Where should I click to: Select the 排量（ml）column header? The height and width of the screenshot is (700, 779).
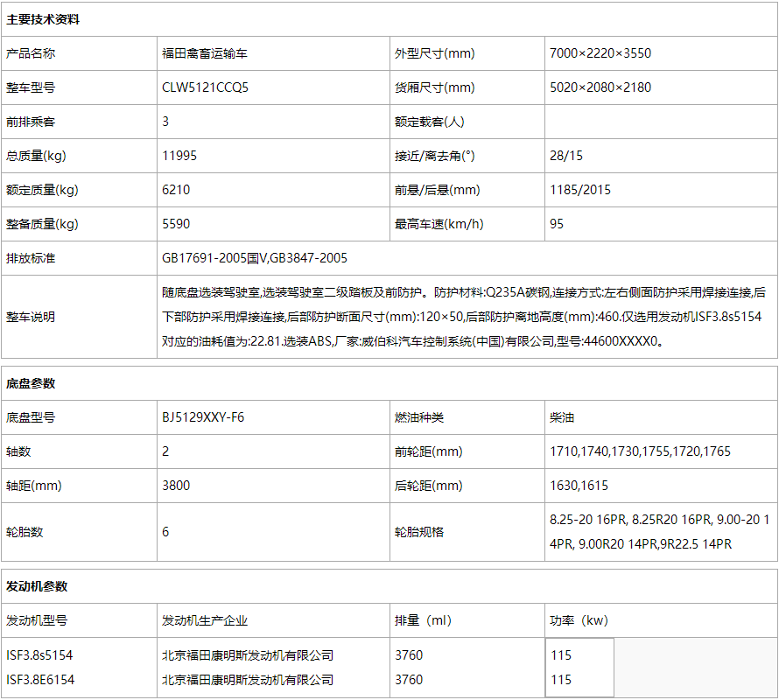coord(424,620)
